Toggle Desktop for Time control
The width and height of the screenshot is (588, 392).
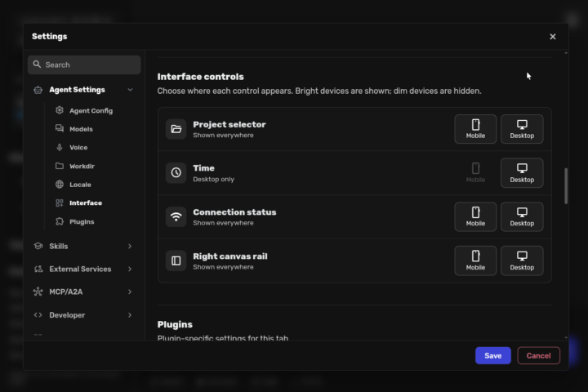click(522, 173)
